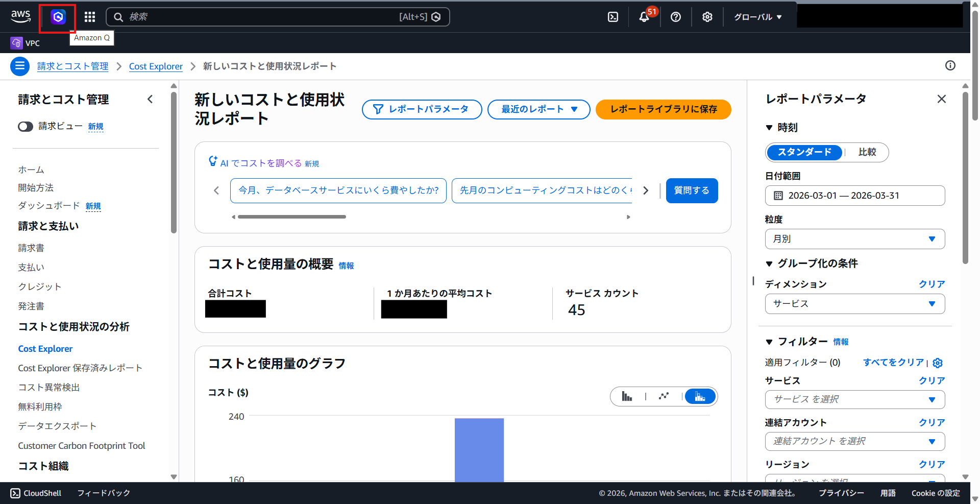Click the 日付範囲 date field
The image size is (980, 504).
854,195
